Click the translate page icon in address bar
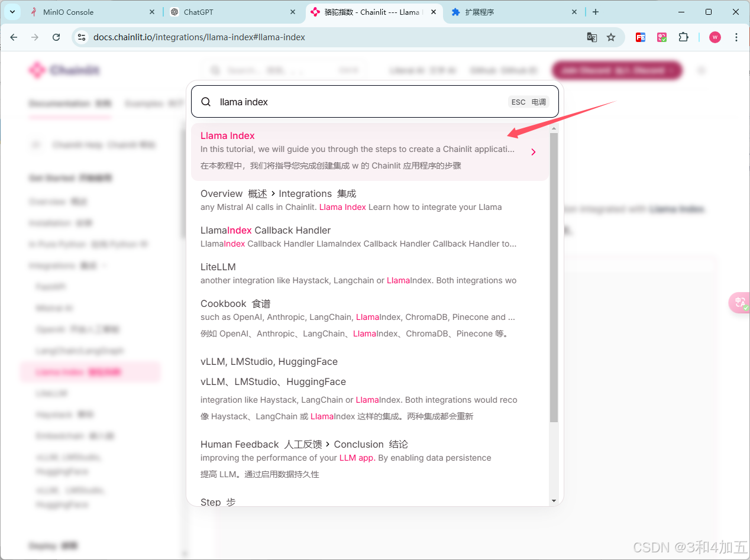Viewport: 750px width, 560px height. click(x=591, y=37)
